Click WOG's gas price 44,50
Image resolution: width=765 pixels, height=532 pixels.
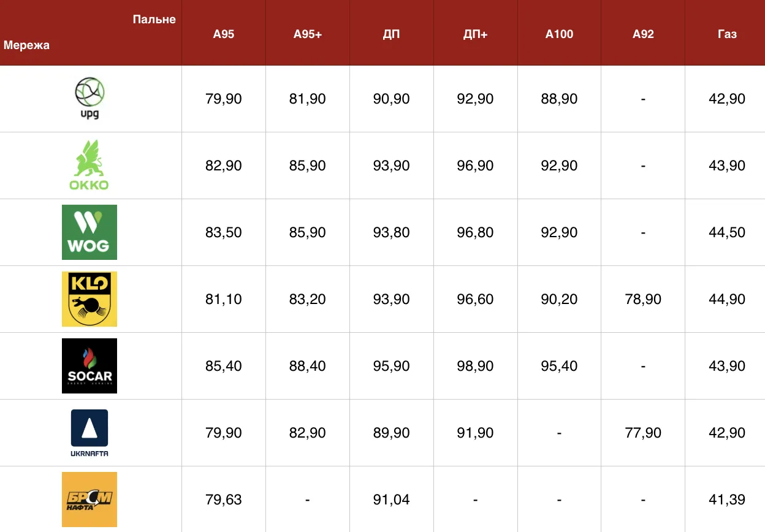tap(727, 232)
